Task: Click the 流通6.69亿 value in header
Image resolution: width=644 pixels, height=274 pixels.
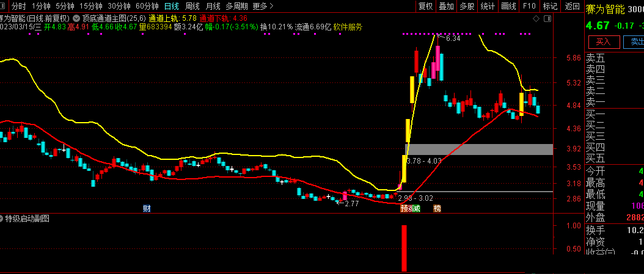Action: (313, 27)
